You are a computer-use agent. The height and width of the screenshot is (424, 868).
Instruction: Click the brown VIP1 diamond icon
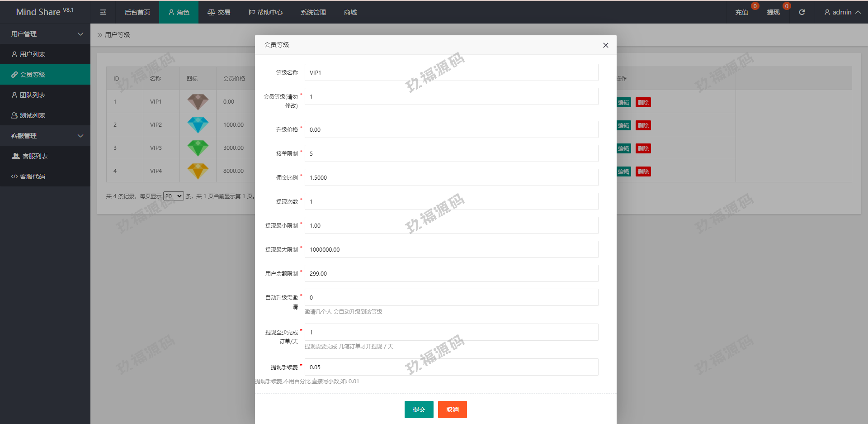198,102
